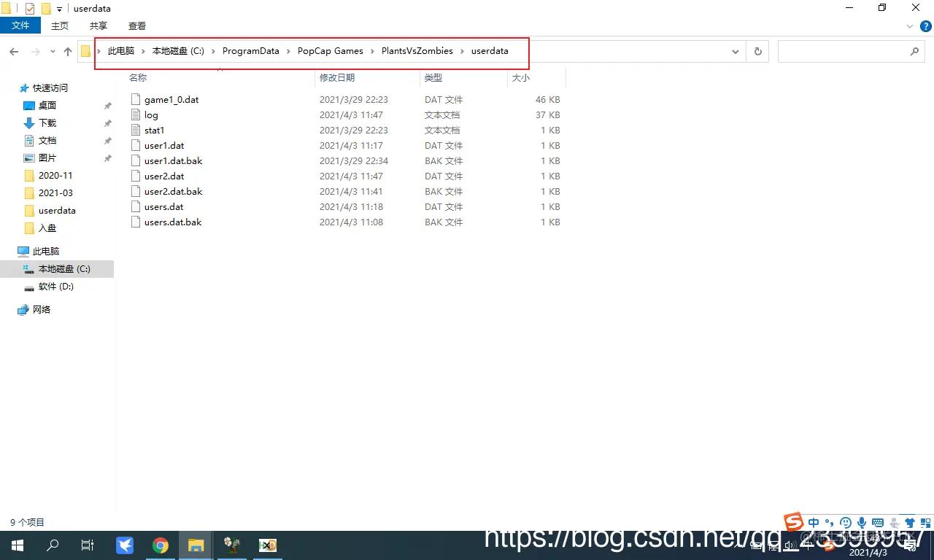Open 文档 in the navigation pane
The image size is (934, 560).
(47, 140)
